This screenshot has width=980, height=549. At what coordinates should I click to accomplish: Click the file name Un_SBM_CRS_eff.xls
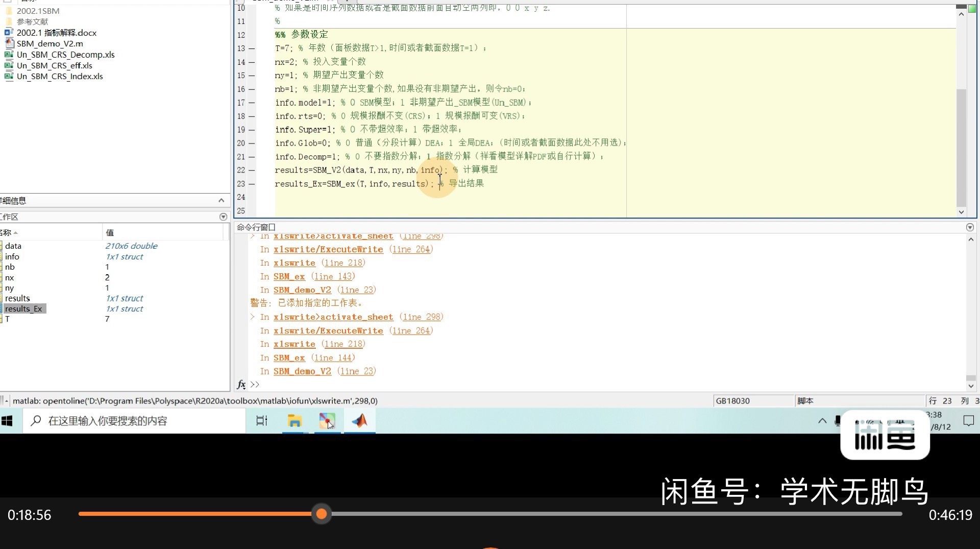[x=55, y=65]
